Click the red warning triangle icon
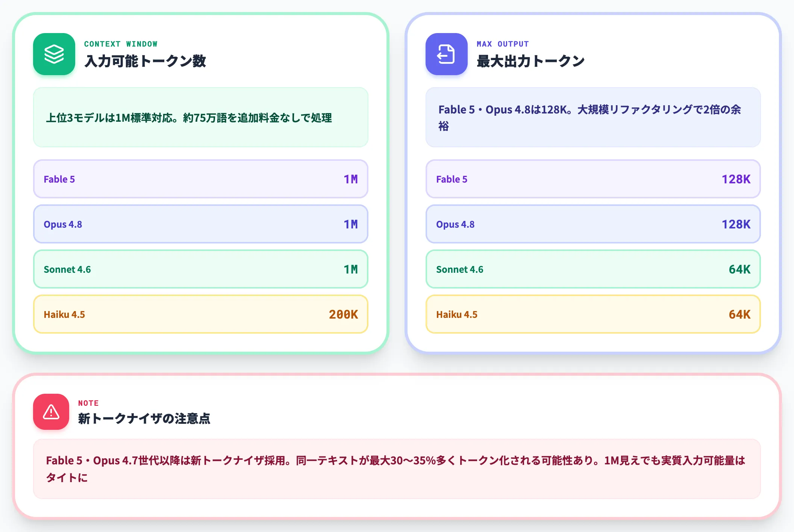 point(51,412)
